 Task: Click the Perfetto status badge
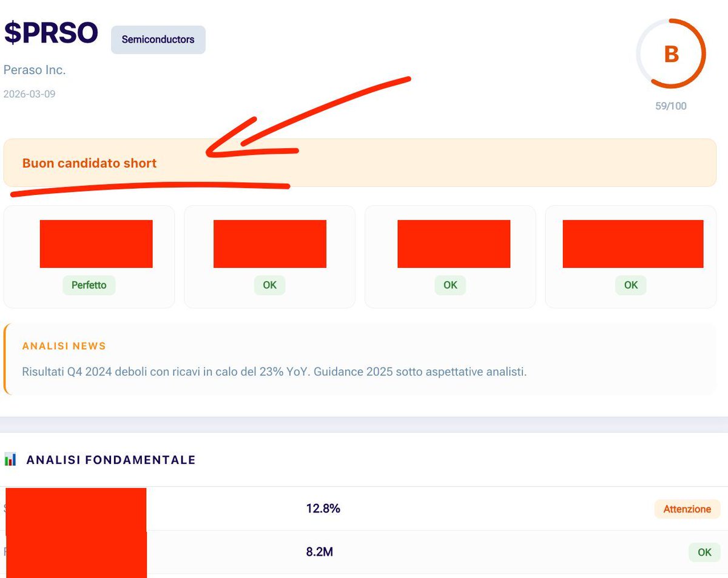(x=89, y=285)
